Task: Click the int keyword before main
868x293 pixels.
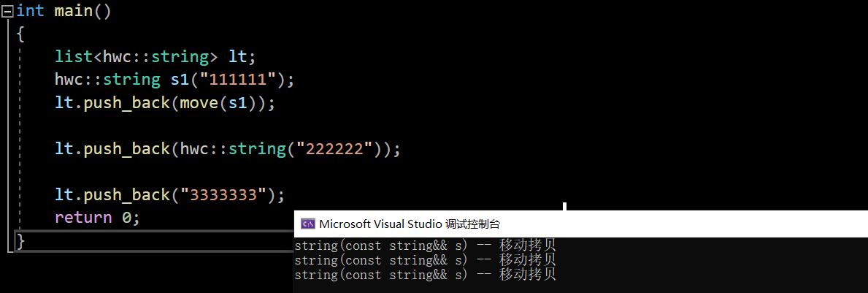Action: click(x=30, y=11)
